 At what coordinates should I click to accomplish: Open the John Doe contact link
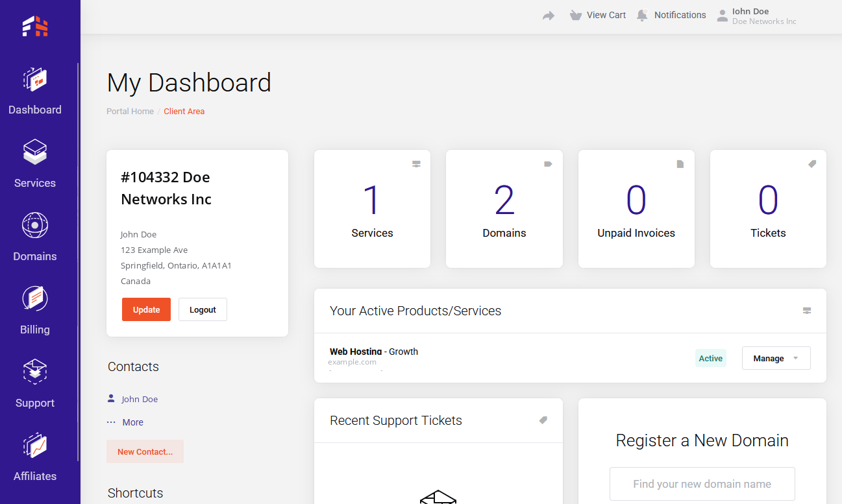pyautogui.click(x=140, y=399)
